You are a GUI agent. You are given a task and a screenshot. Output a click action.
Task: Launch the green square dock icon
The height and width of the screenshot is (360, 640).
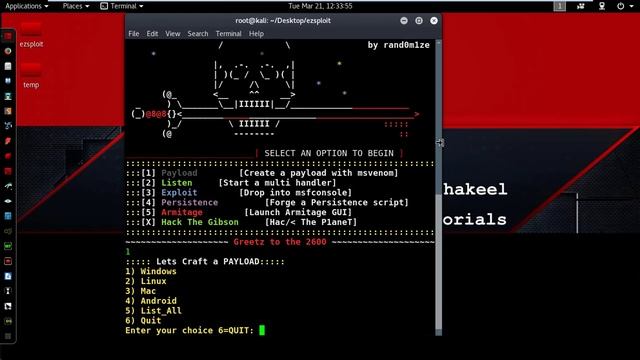(x=8, y=246)
